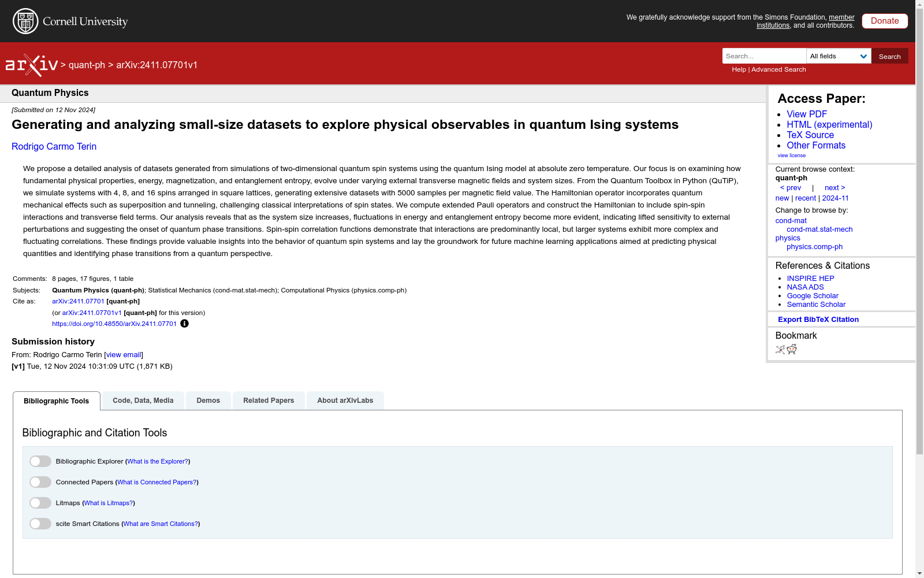Open the Code, Data, Media tab
This screenshot has width=924, height=578.
[x=143, y=401]
